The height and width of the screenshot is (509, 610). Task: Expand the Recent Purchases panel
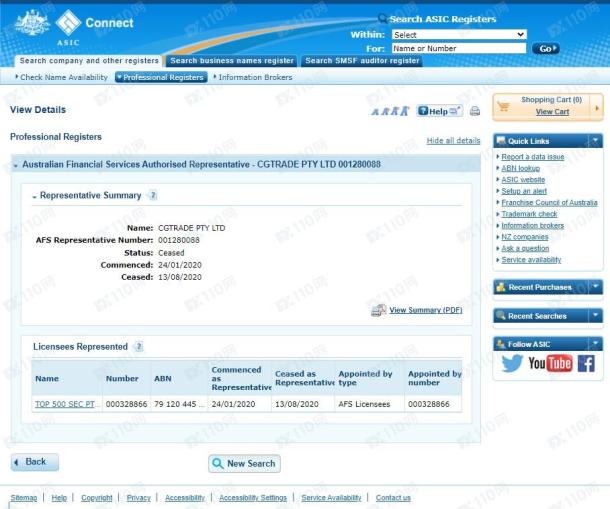[595, 287]
